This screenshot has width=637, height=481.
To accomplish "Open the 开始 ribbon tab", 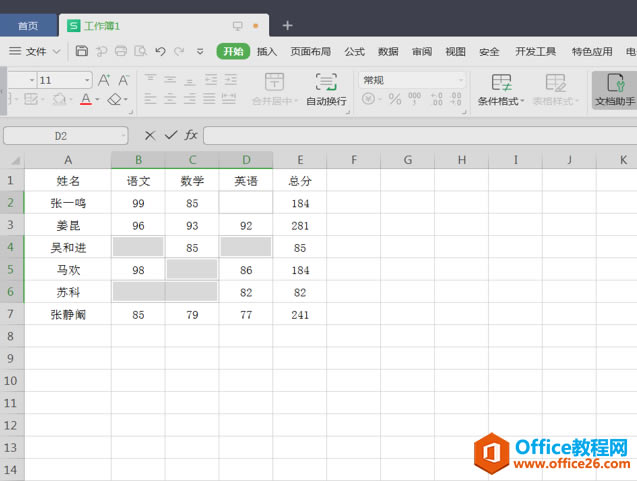I will [x=233, y=51].
